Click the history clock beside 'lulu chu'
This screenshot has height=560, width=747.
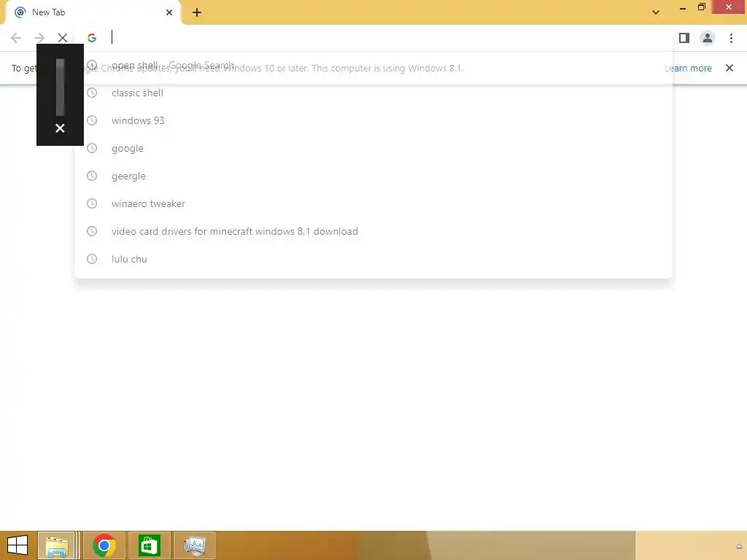pyautogui.click(x=92, y=259)
